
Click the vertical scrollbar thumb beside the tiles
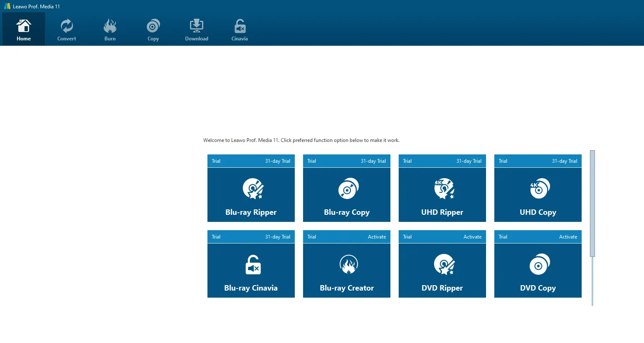click(x=592, y=204)
